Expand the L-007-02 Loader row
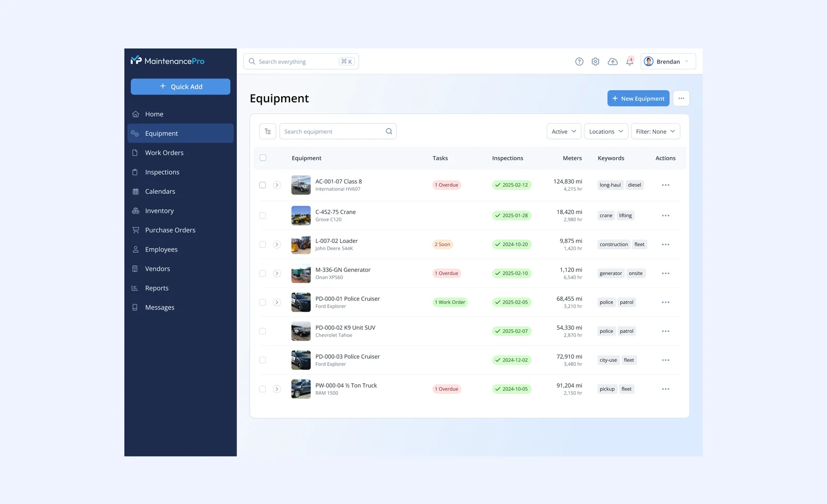This screenshot has width=827, height=504. click(x=277, y=245)
